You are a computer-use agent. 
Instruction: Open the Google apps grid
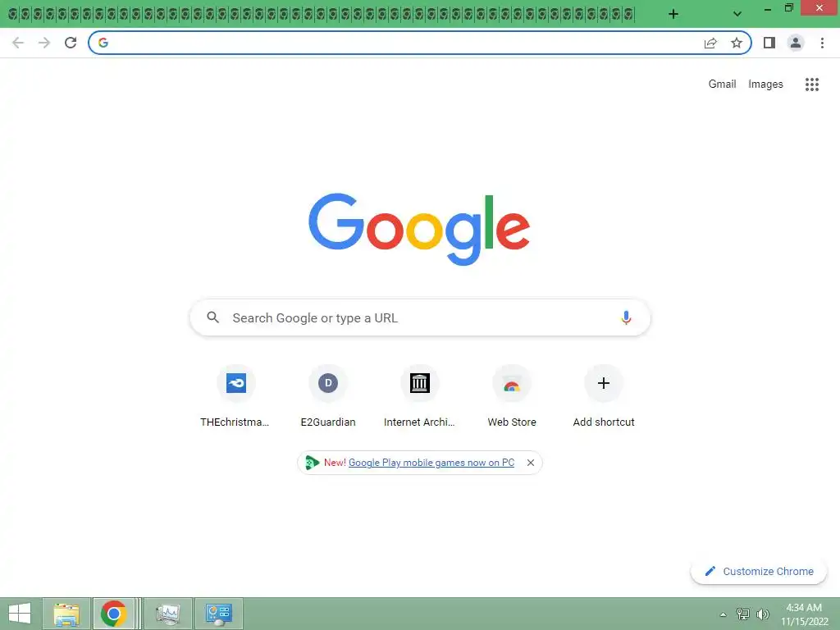811,84
